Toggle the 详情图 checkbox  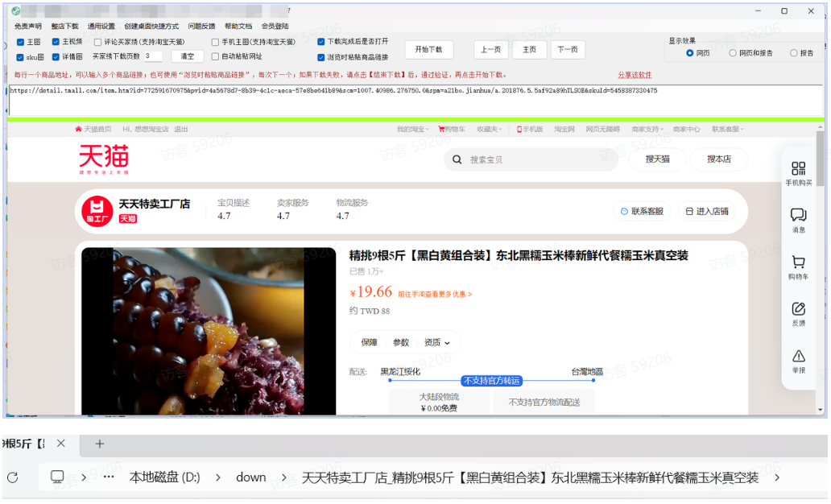(x=56, y=56)
